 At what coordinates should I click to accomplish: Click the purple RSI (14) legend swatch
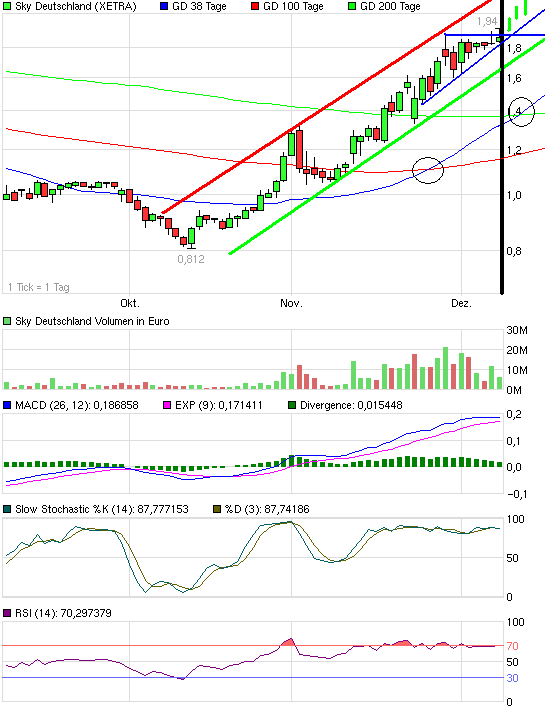(7, 613)
